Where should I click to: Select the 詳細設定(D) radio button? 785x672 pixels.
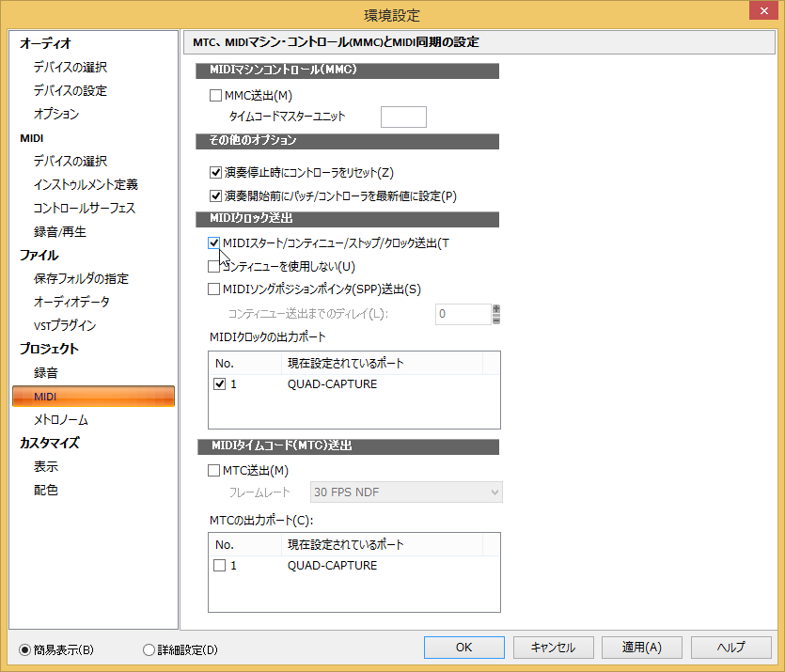click(x=149, y=650)
